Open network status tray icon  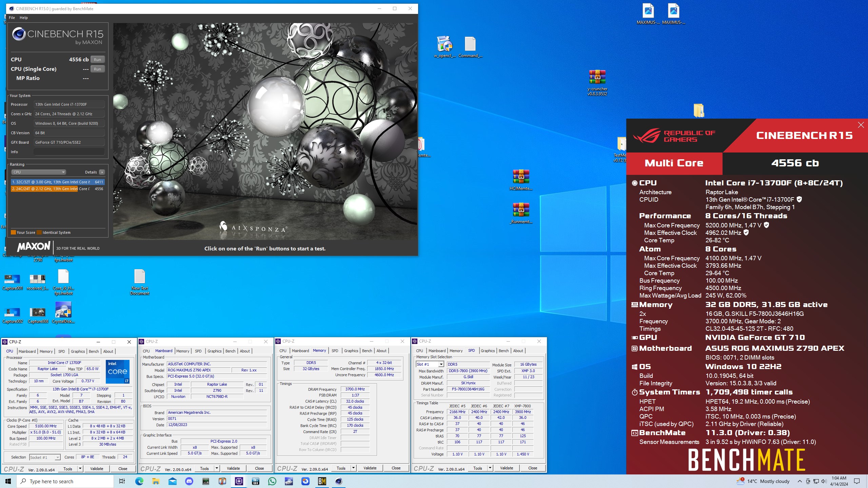[816, 481]
